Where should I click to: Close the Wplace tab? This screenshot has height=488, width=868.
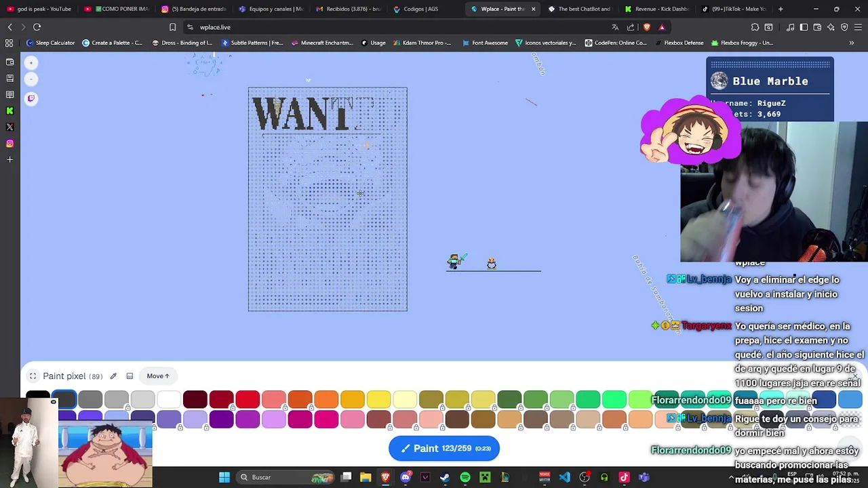(x=533, y=9)
